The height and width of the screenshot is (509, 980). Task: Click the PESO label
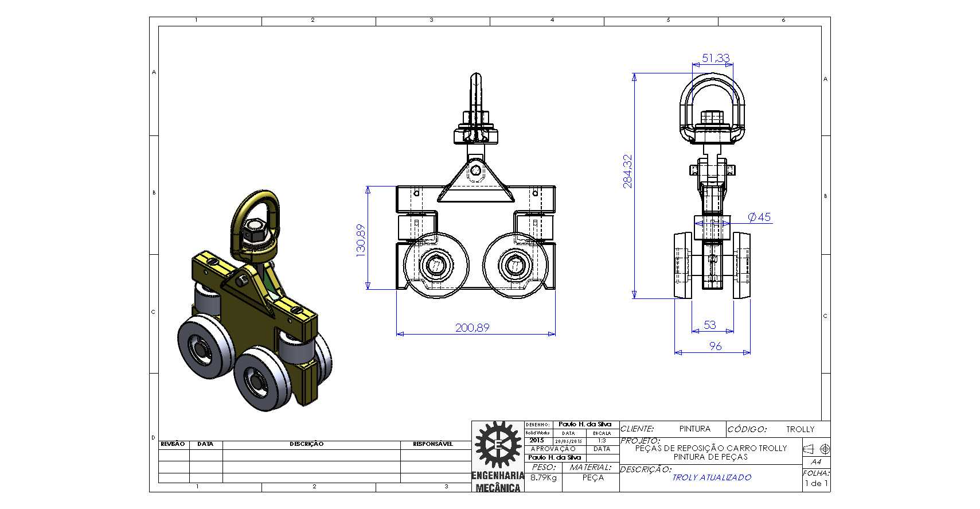(544, 467)
